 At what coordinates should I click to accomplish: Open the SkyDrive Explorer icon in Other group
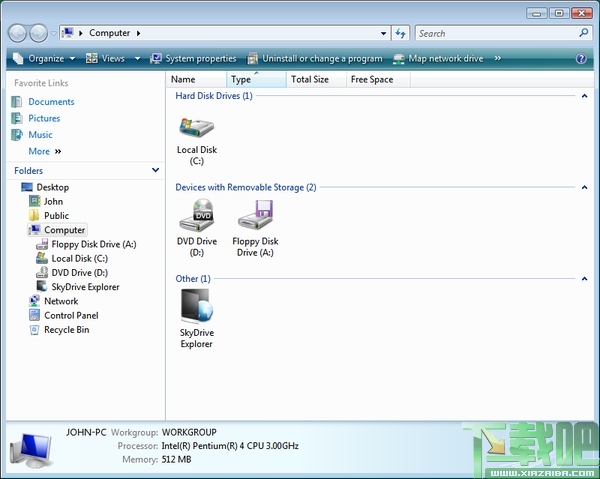pyautogui.click(x=197, y=306)
